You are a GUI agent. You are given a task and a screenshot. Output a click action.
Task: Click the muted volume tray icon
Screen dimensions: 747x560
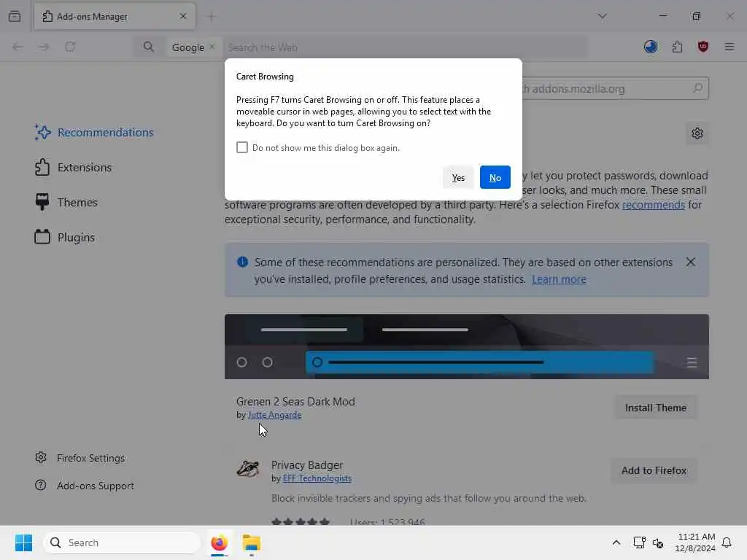(658, 542)
